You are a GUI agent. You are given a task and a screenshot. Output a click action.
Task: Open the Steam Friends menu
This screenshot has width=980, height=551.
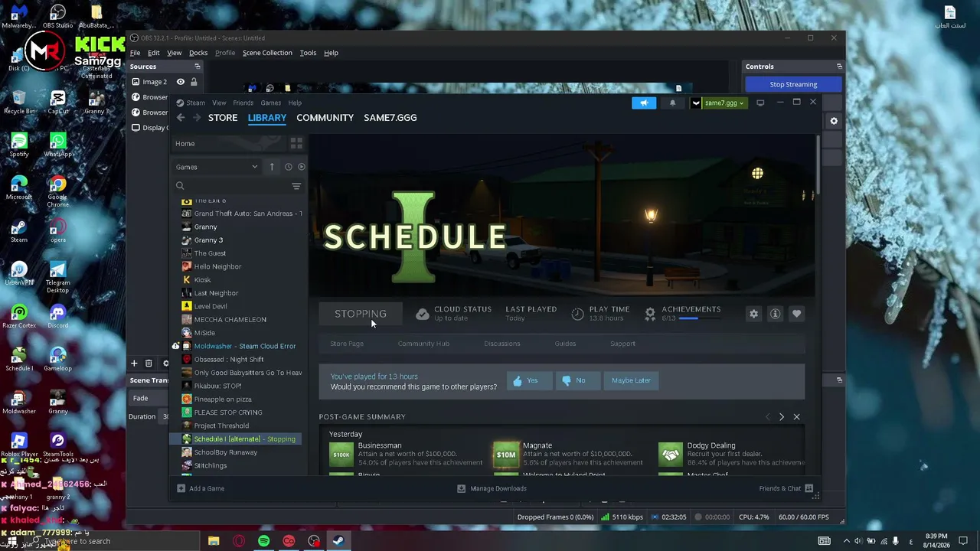click(243, 103)
